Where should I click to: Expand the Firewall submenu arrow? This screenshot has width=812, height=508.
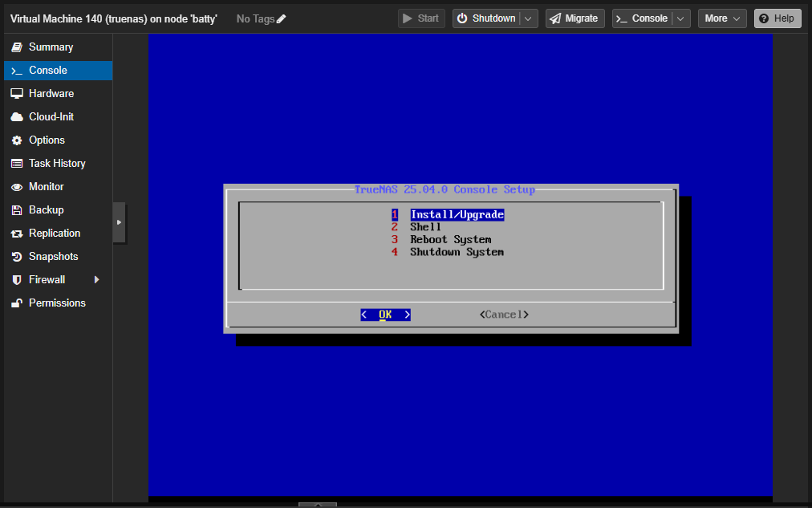(97, 280)
